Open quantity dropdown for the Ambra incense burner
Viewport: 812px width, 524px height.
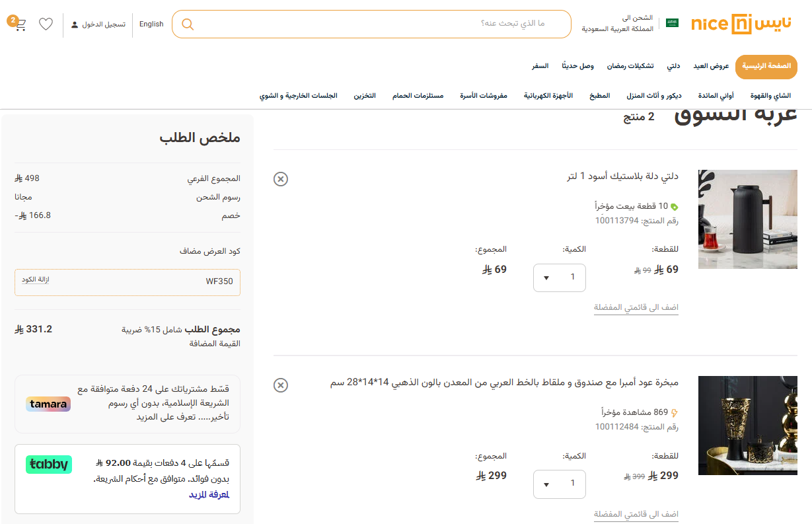pos(559,484)
